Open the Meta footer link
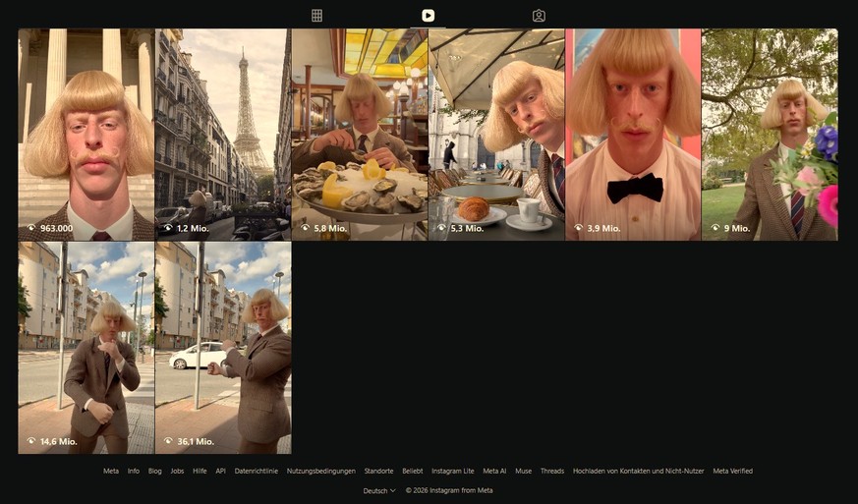The height and width of the screenshot is (504, 858). [x=111, y=471]
